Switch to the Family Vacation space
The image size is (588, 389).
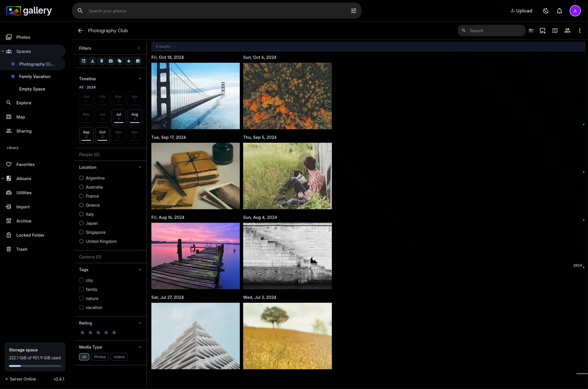point(34,76)
